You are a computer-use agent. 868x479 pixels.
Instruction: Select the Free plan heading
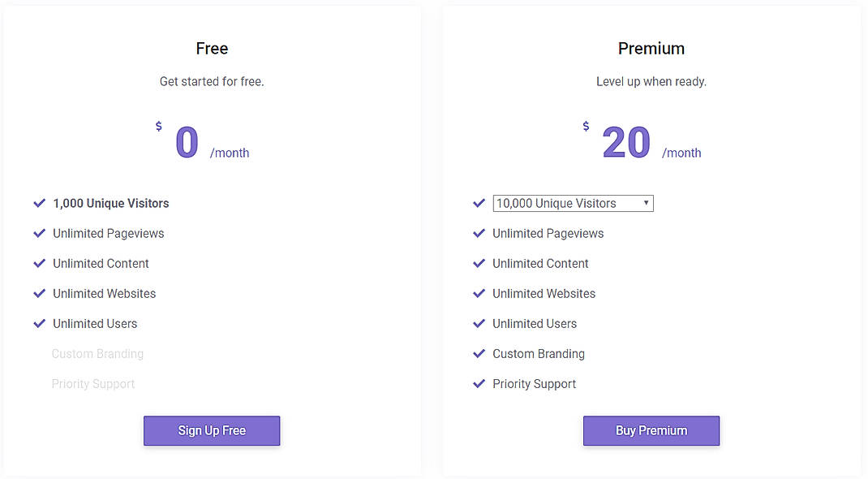click(x=212, y=48)
